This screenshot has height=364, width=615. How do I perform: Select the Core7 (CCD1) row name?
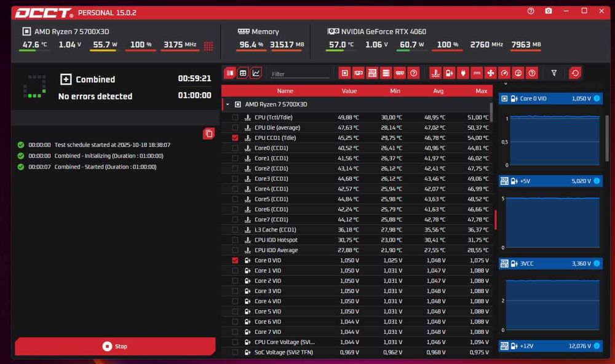point(271,220)
